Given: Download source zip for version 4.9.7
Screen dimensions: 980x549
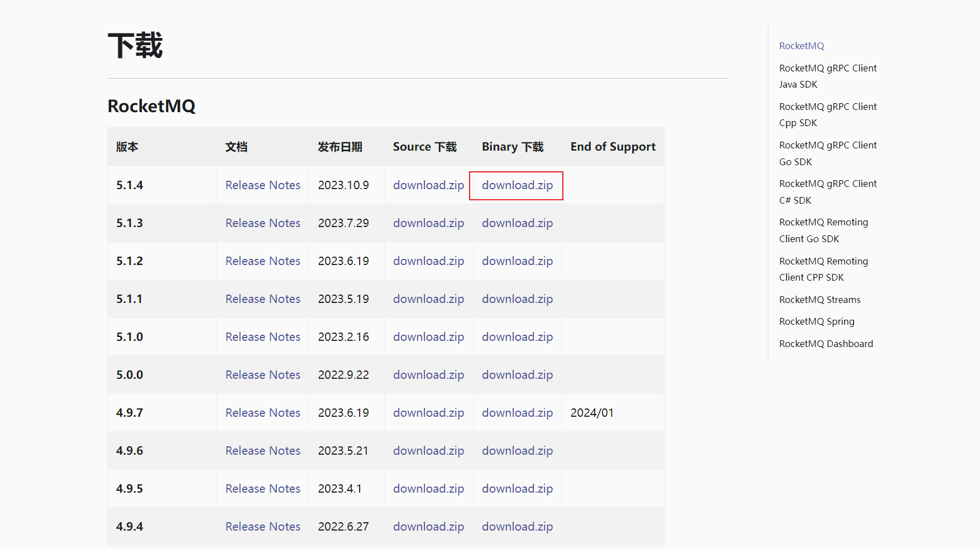Looking at the screenshot, I should 428,413.
